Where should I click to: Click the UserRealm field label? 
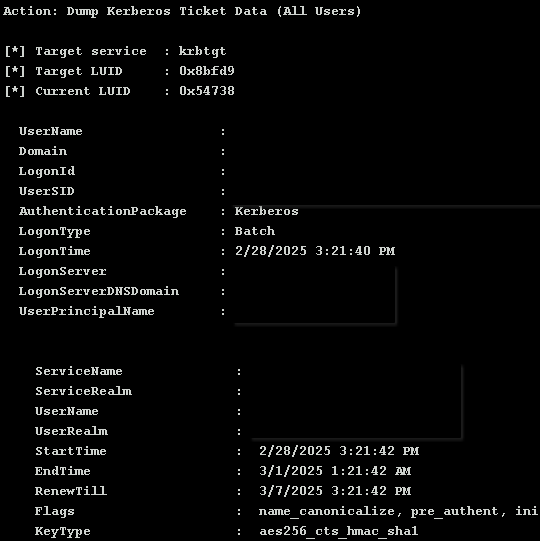coord(71,431)
